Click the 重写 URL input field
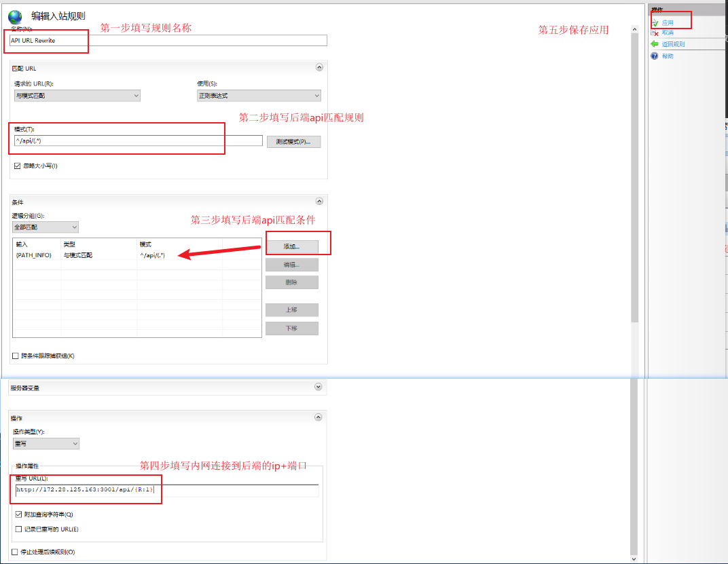728x564 pixels. 166,489
